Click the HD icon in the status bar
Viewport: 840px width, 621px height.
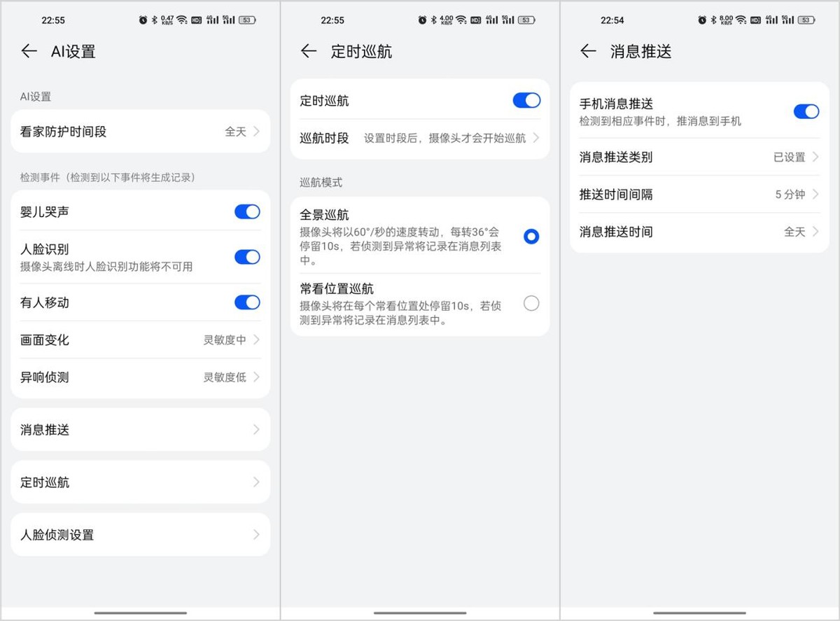(197, 20)
